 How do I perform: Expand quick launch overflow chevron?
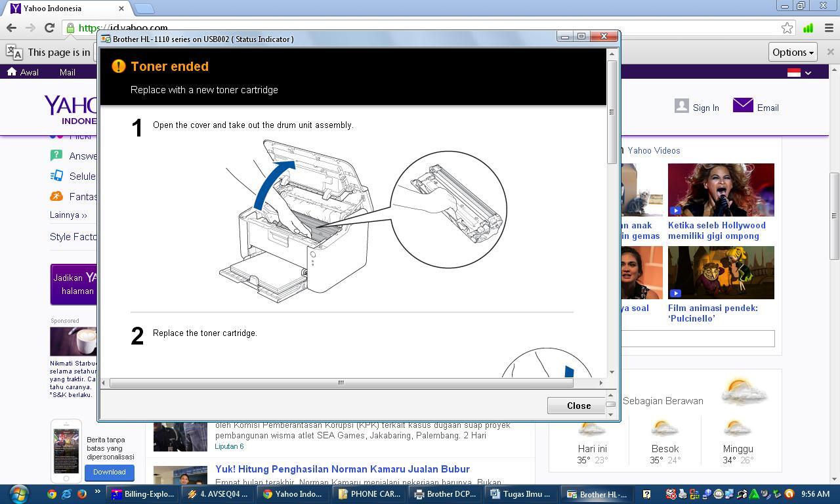[98, 492]
